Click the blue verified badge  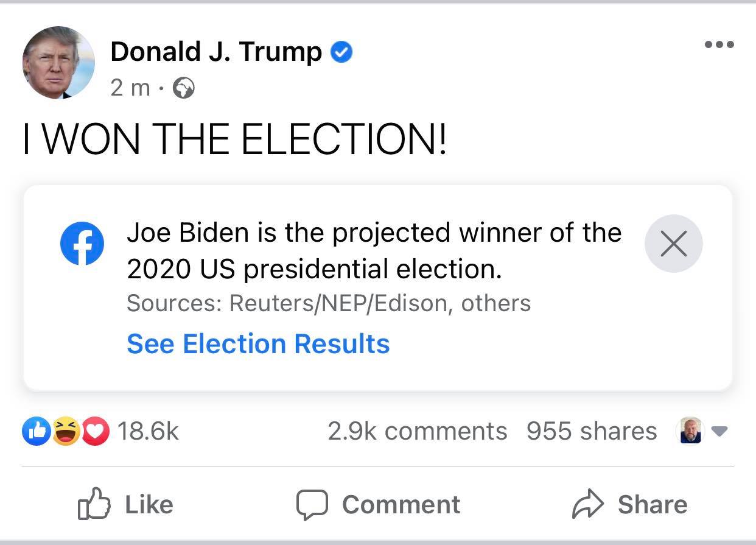click(x=341, y=53)
